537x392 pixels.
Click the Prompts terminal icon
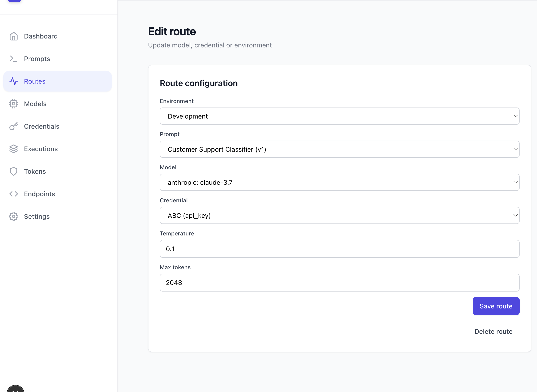click(x=14, y=59)
